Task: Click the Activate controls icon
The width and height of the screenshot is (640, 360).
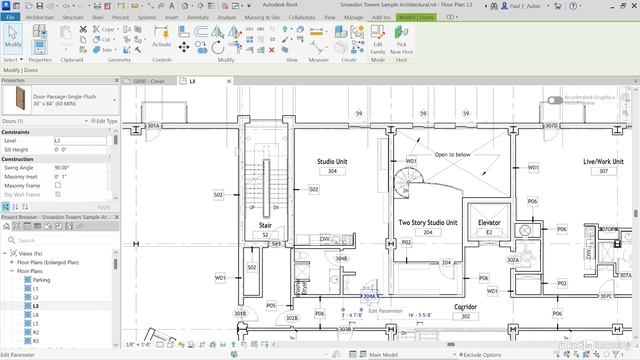Action: 162,36
